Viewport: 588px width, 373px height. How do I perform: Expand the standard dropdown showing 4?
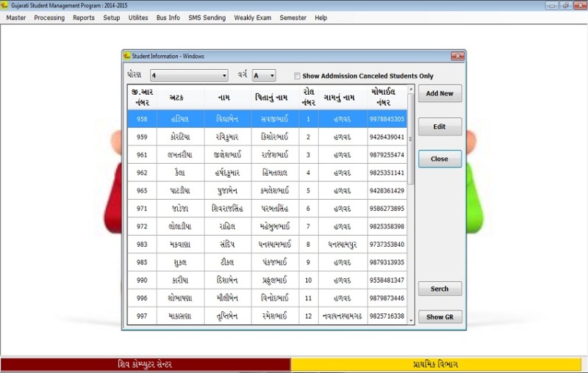coord(223,76)
